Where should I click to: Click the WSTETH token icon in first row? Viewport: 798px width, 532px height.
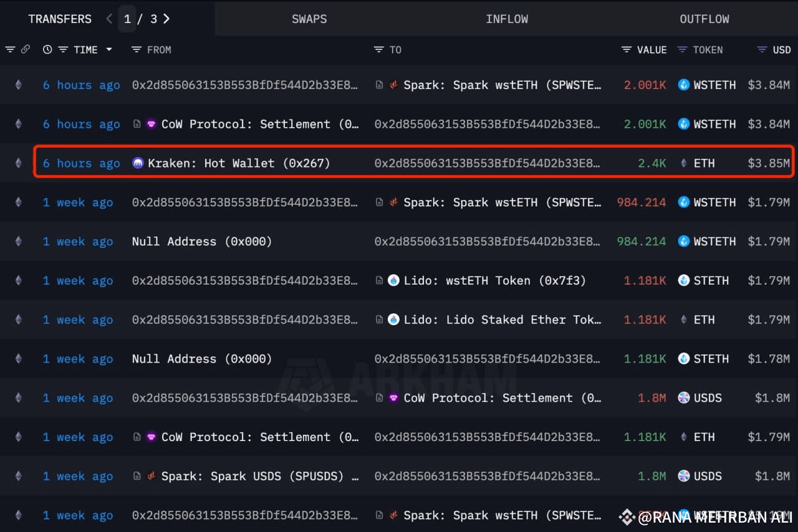[684, 85]
